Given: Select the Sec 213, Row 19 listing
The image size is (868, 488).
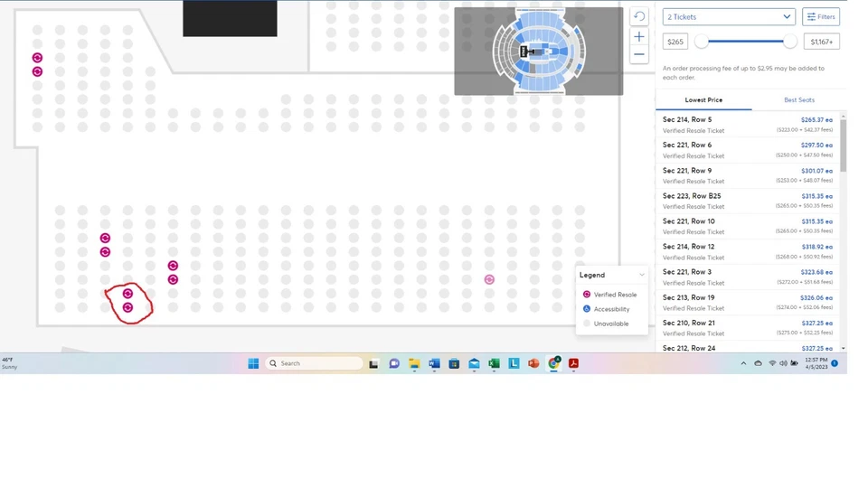Looking at the screenshot, I should point(748,303).
